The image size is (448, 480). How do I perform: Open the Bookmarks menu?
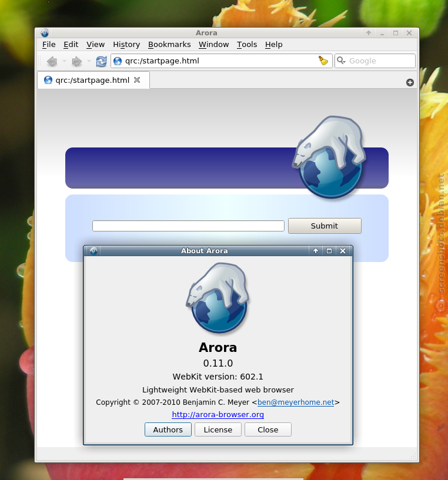[x=169, y=45]
